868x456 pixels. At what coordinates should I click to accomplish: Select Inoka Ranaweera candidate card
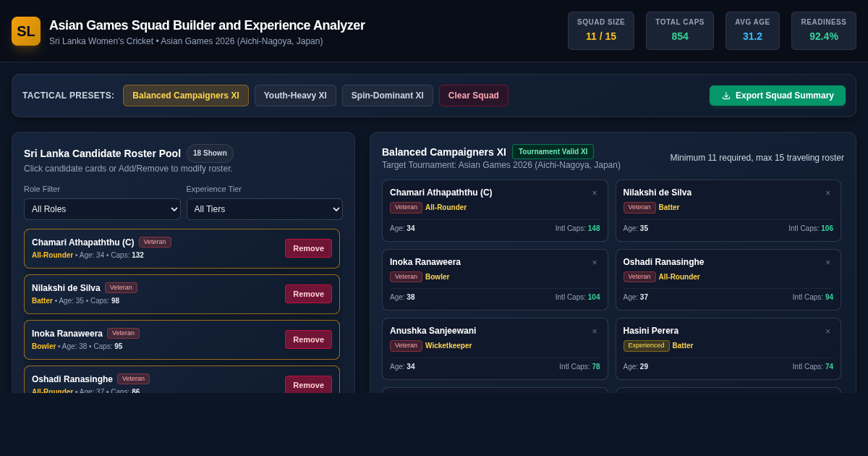click(x=182, y=339)
